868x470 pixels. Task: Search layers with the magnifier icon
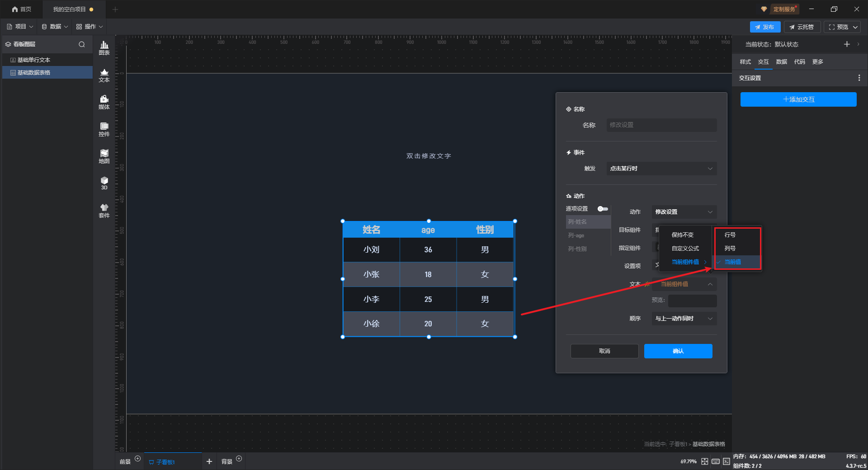tap(82, 44)
